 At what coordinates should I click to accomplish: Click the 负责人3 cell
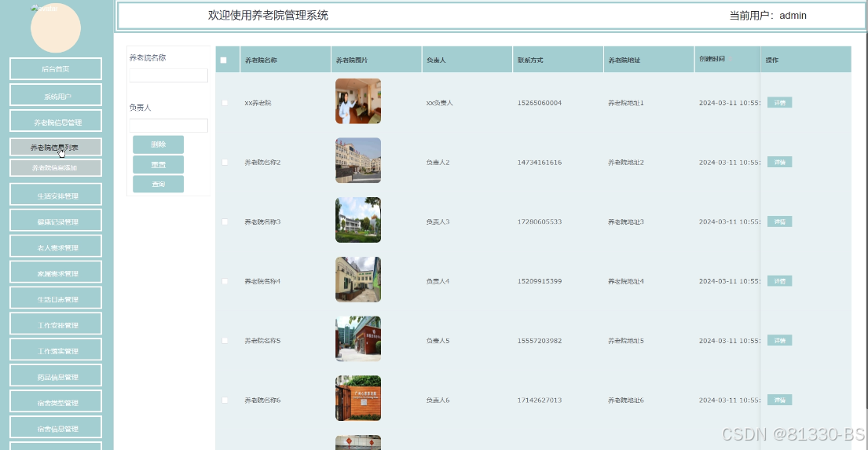(438, 222)
